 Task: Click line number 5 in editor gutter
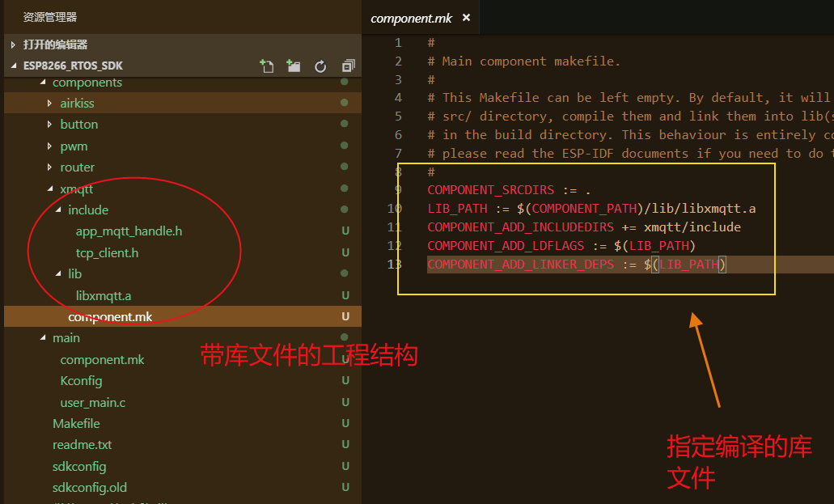tap(398, 116)
